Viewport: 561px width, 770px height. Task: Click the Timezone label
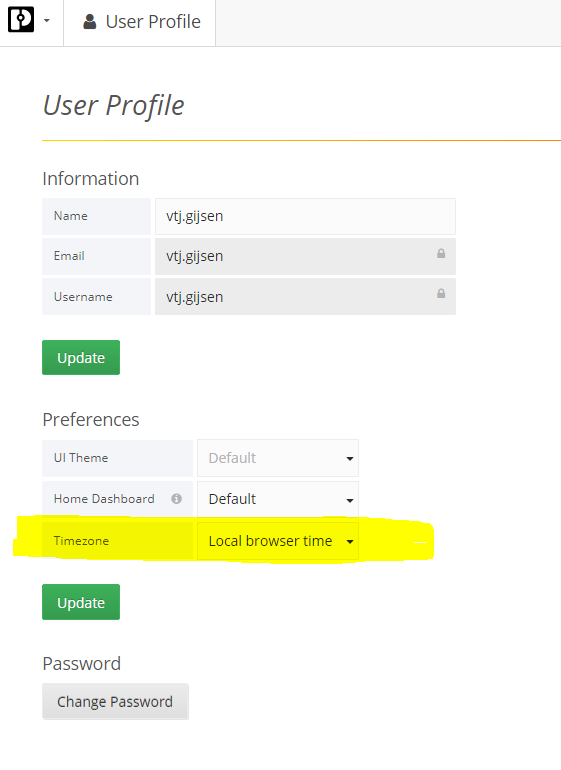[x=82, y=541]
